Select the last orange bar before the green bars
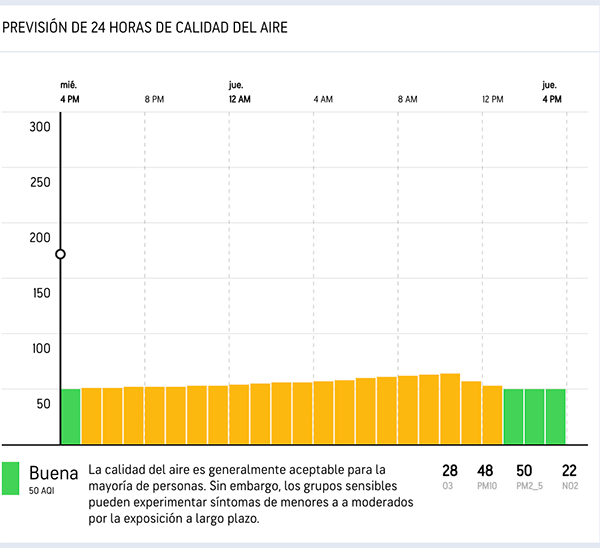The width and height of the screenshot is (600, 548). (x=492, y=415)
